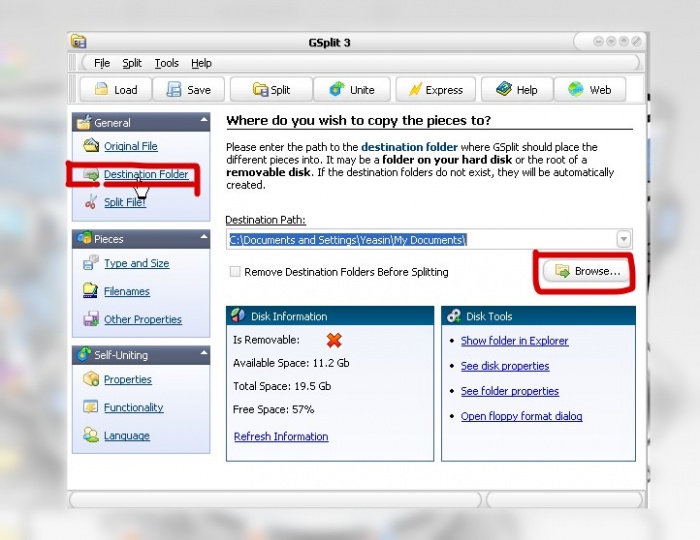
Task: Open the Self-Uniting Properties link
Action: pyautogui.click(x=128, y=379)
